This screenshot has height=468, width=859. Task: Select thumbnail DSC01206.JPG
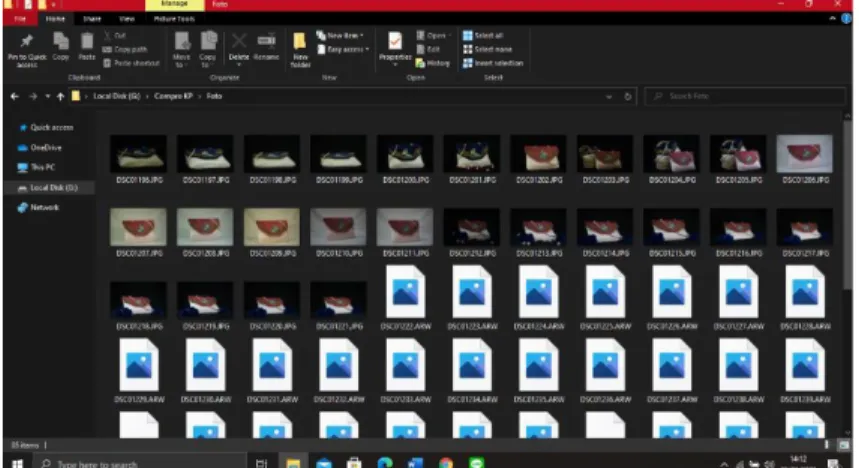pyautogui.click(x=805, y=159)
